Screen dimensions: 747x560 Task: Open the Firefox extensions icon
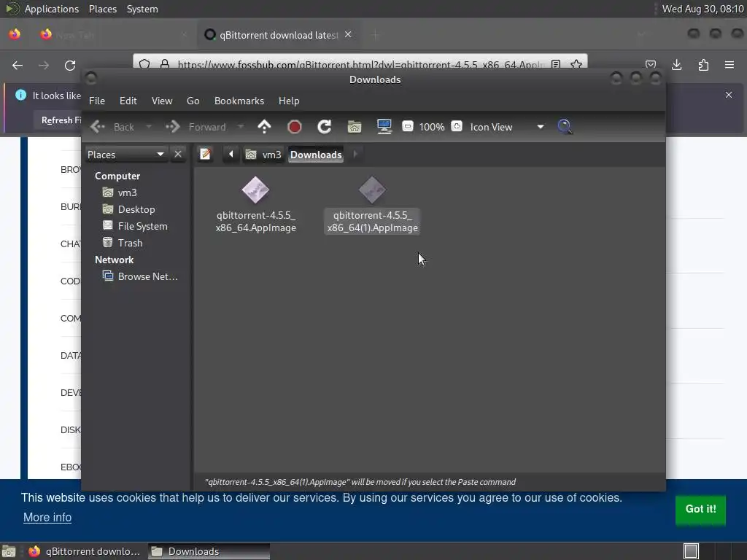pyautogui.click(x=703, y=65)
